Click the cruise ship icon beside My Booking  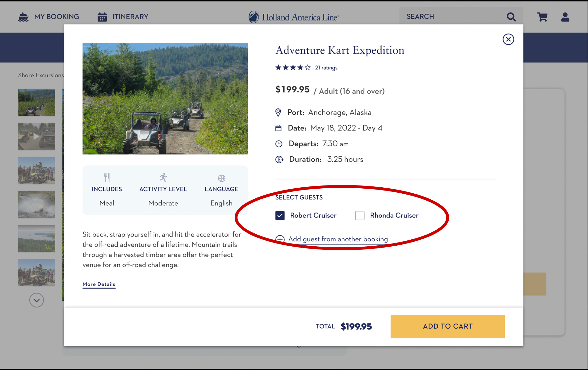coord(23,17)
